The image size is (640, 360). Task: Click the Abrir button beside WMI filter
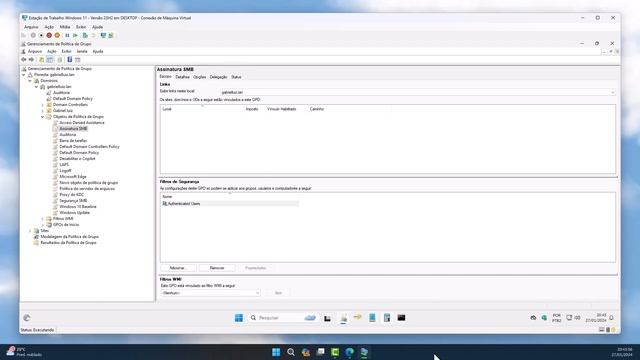(x=278, y=293)
